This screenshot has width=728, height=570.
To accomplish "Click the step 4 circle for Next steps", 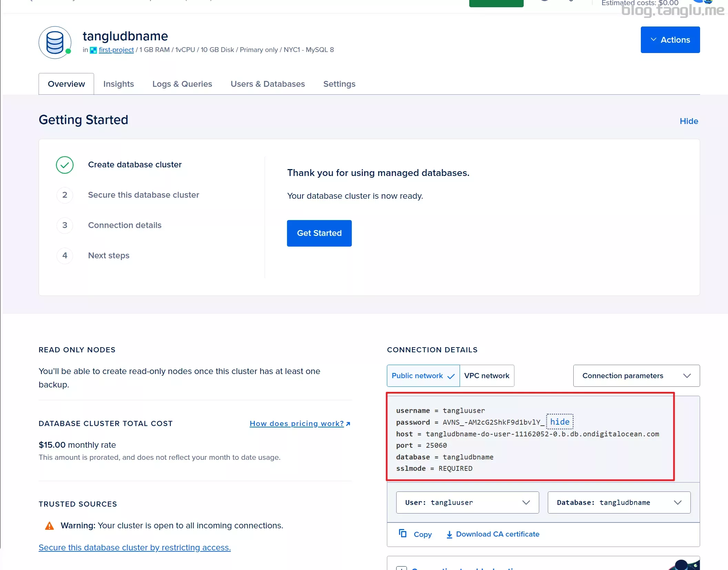I will 65,256.
